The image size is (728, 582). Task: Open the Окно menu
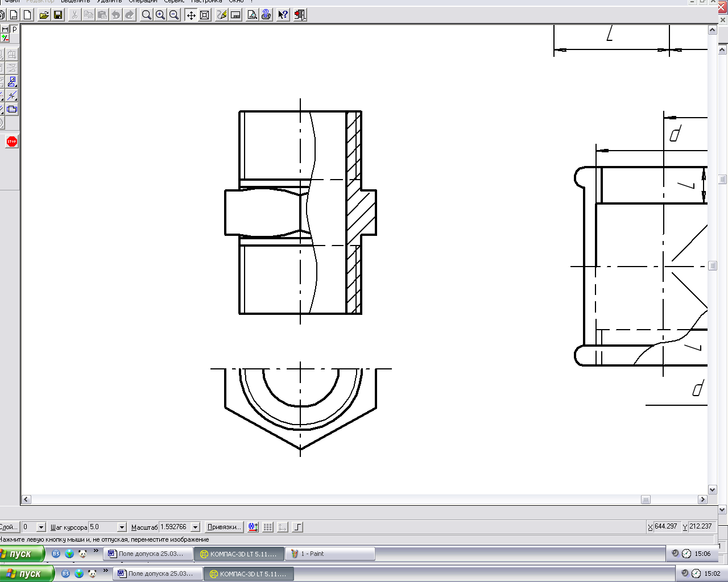point(236,2)
